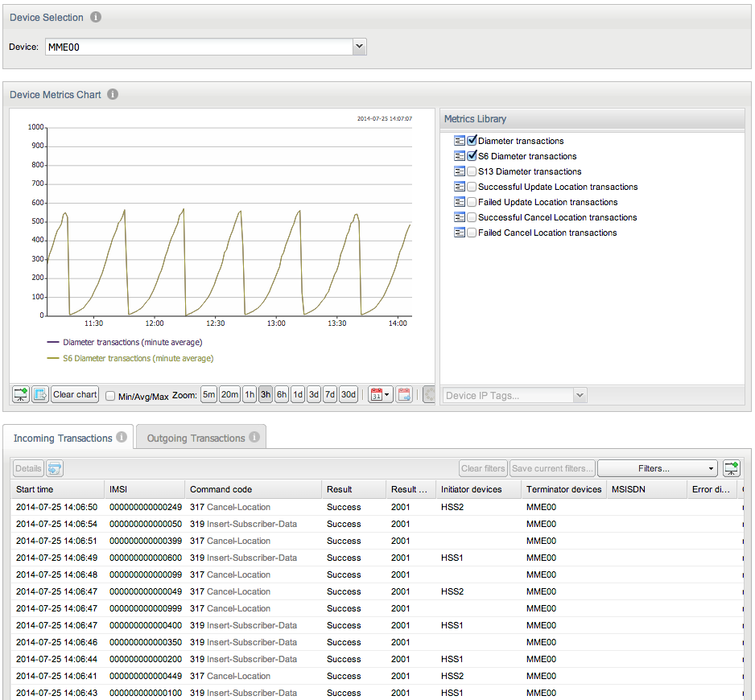This screenshot has height=700, width=755.
Task: Set chart zoom to 20m
Action: [229, 394]
